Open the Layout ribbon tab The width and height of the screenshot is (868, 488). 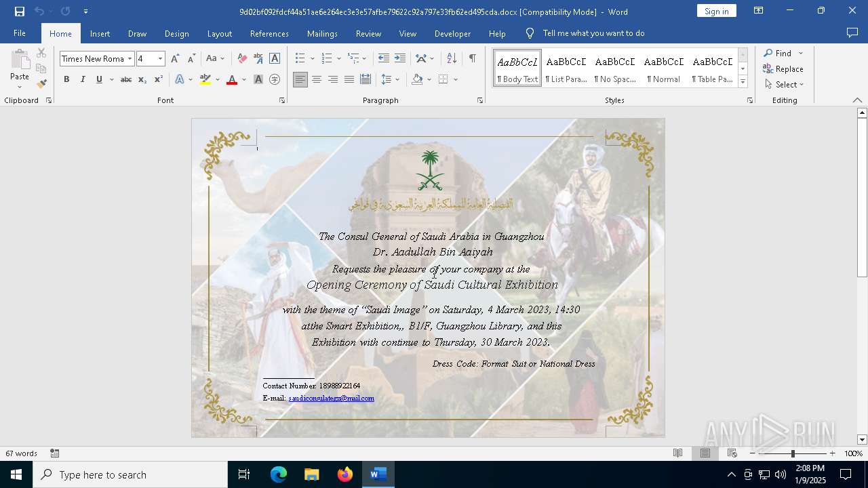point(219,33)
